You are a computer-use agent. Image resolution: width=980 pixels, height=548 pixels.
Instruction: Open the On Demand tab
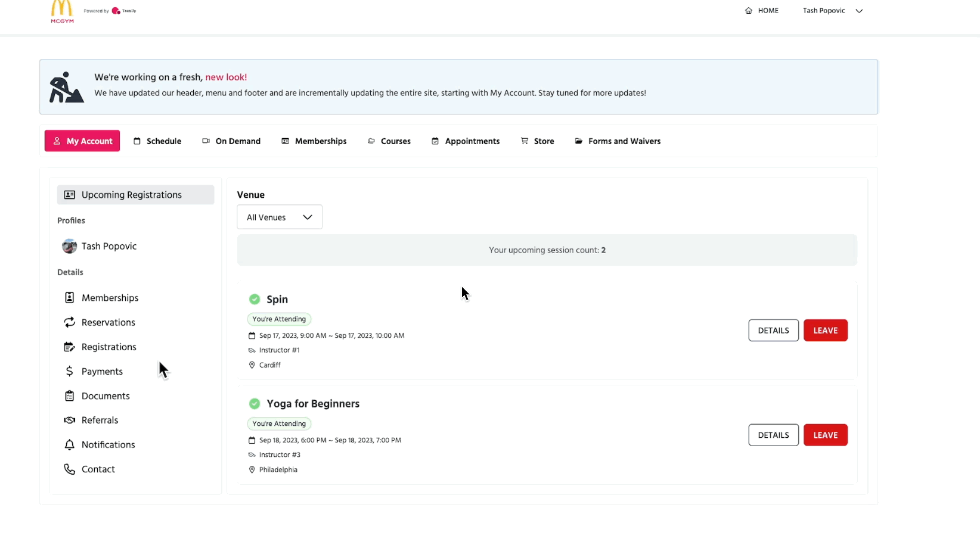pyautogui.click(x=231, y=141)
